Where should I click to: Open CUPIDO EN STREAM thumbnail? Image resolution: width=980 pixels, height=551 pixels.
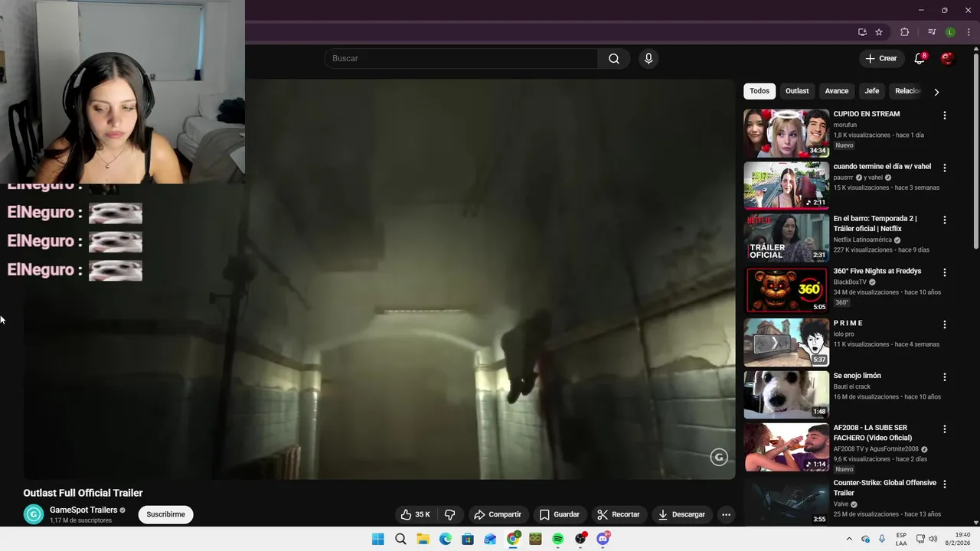pyautogui.click(x=786, y=133)
